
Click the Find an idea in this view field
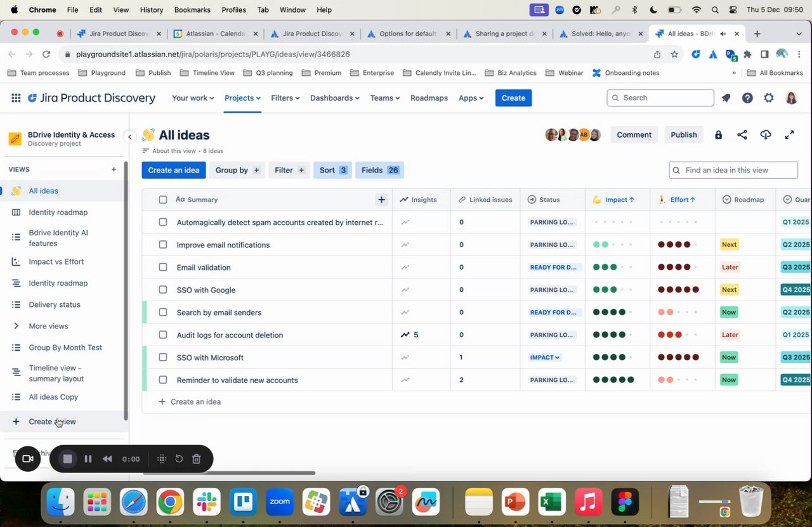coord(733,170)
